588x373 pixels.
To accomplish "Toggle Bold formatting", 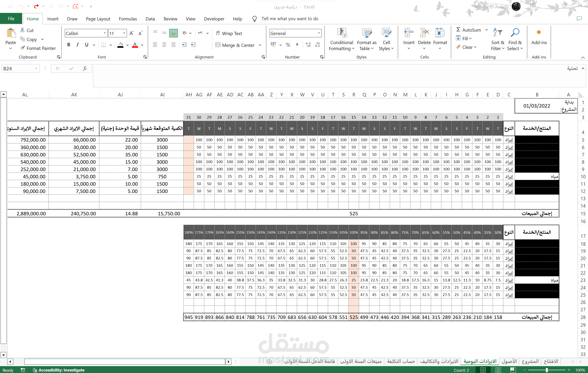I will click(69, 45).
